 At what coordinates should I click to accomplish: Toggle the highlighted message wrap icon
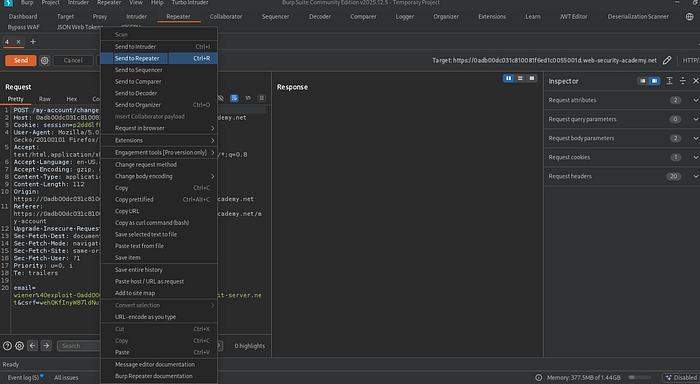(234, 98)
